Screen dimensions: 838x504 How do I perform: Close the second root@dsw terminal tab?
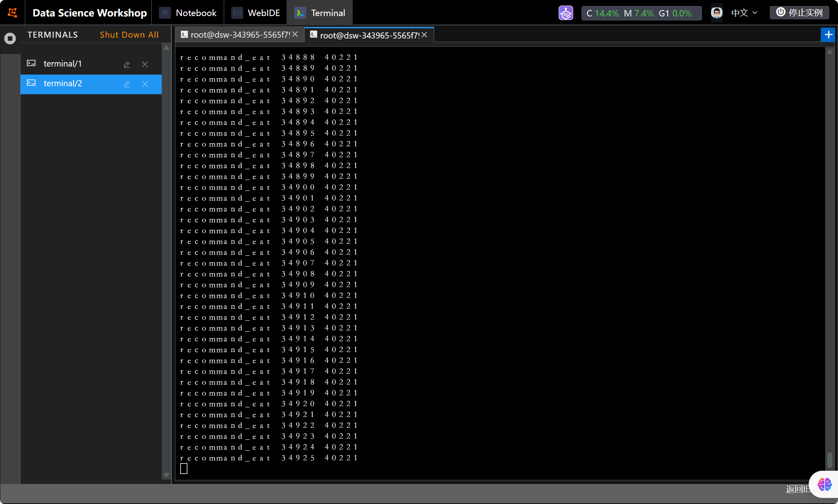point(424,35)
